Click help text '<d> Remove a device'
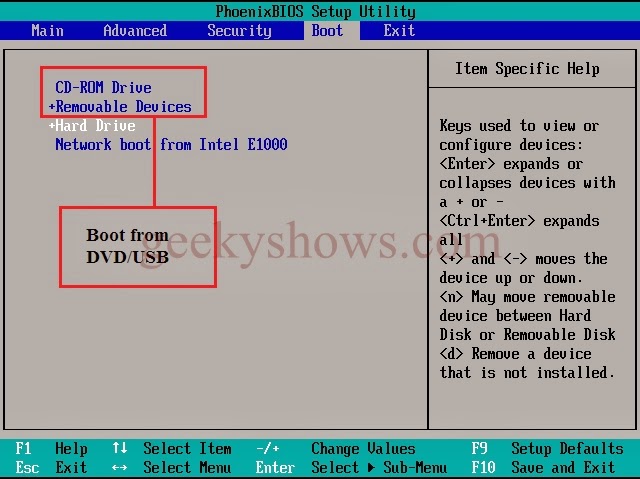 pyautogui.click(x=515, y=353)
